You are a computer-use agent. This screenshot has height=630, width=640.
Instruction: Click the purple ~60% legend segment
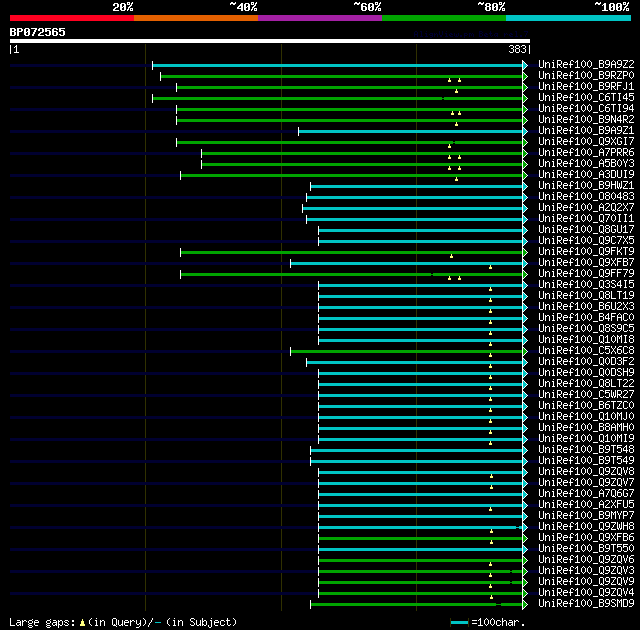click(320, 18)
